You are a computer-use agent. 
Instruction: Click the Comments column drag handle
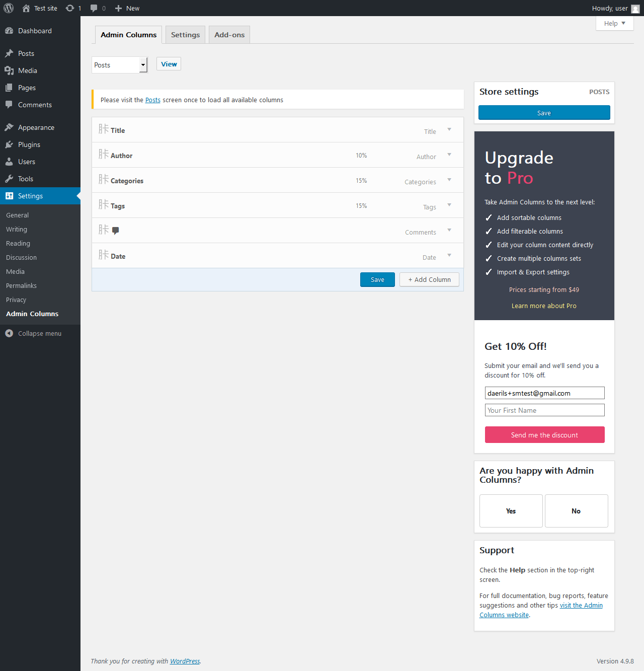[x=104, y=230]
